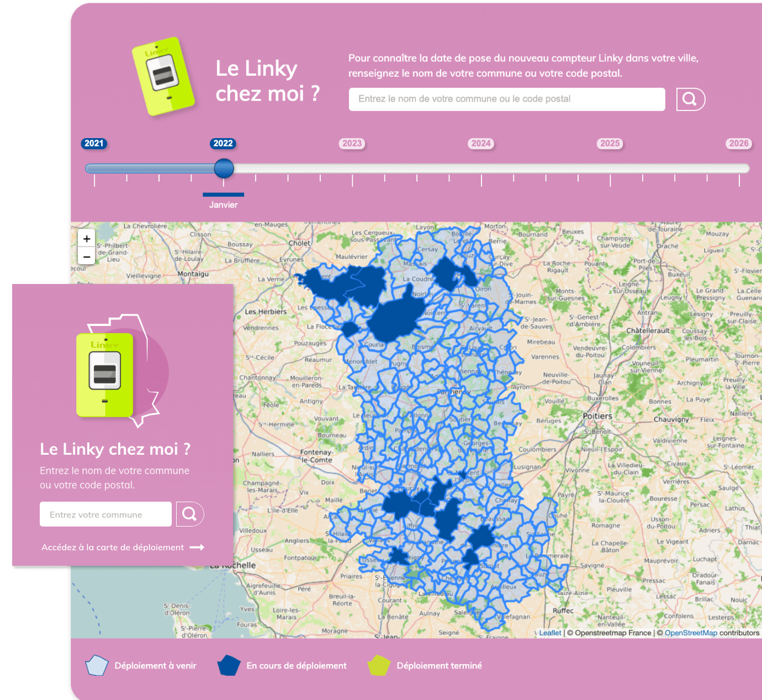This screenshot has height=700, width=762.
Task: Click the Montaigu map label
Action: pyautogui.click(x=193, y=274)
